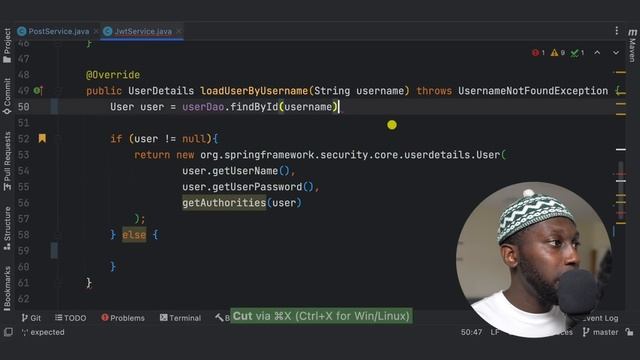
Task: Open the master branch menu
Action: [600, 332]
